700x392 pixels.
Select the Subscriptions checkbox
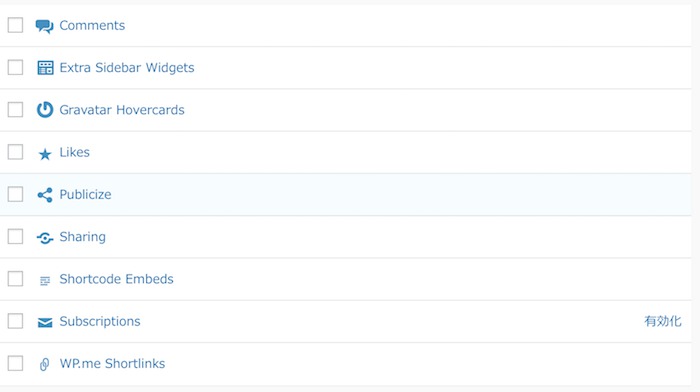click(15, 321)
